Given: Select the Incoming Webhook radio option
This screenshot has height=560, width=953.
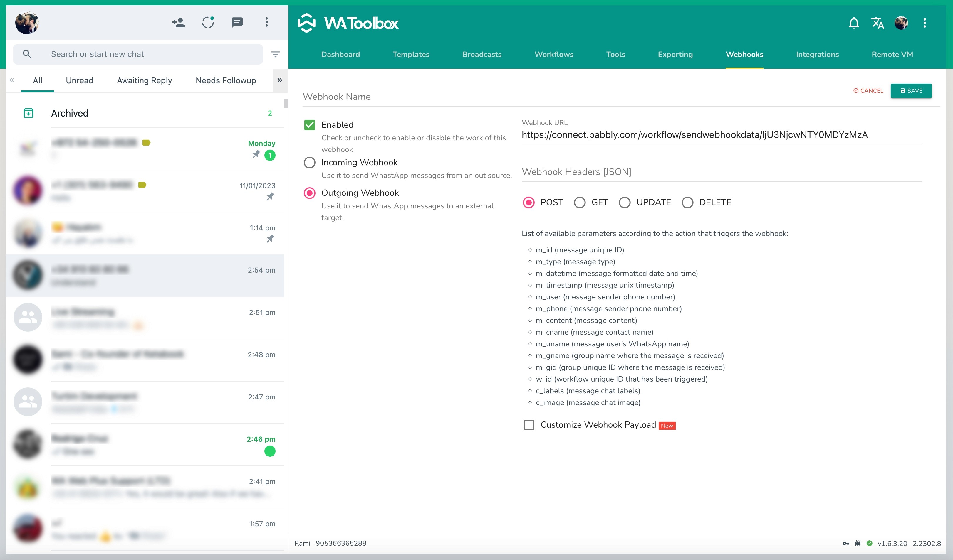Looking at the screenshot, I should (x=309, y=163).
